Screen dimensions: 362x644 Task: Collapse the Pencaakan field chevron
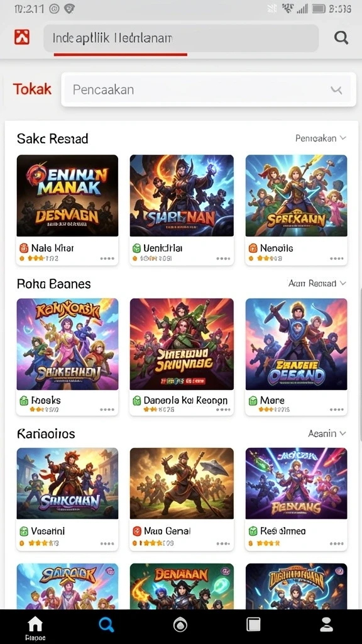pyautogui.click(x=336, y=90)
